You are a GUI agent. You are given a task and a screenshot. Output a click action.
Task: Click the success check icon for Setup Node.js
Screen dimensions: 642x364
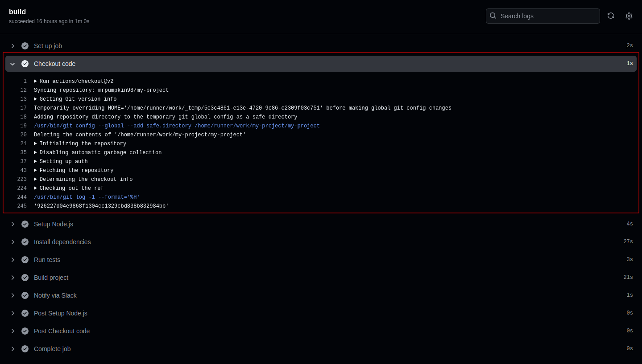click(25, 224)
